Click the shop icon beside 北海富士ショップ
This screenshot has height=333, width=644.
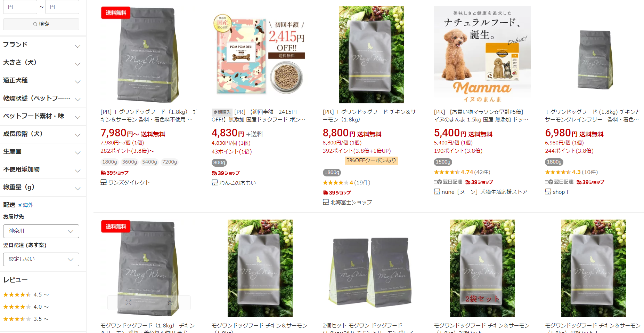point(326,202)
